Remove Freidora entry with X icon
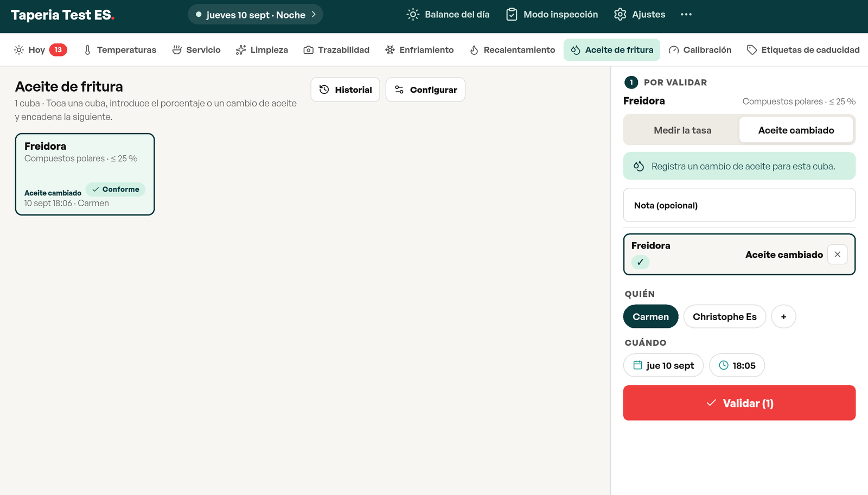The height and width of the screenshot is (495, 868). point(837,255)
